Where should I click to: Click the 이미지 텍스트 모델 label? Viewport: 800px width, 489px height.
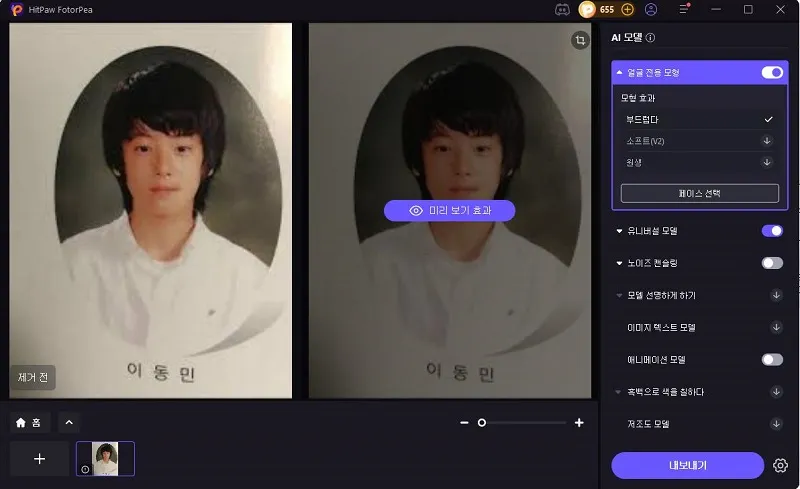[x=661, y=327]
